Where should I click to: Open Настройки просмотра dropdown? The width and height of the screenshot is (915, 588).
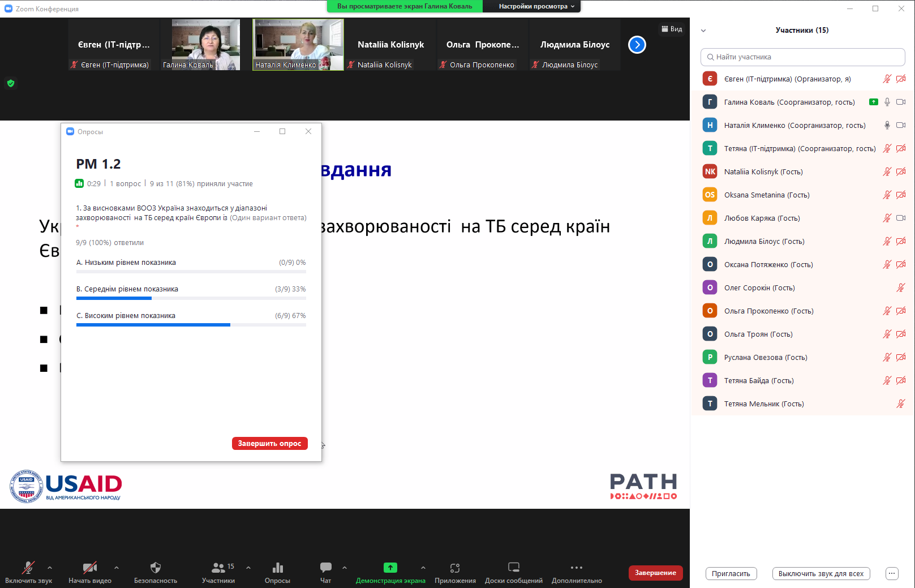coord(536,6)
